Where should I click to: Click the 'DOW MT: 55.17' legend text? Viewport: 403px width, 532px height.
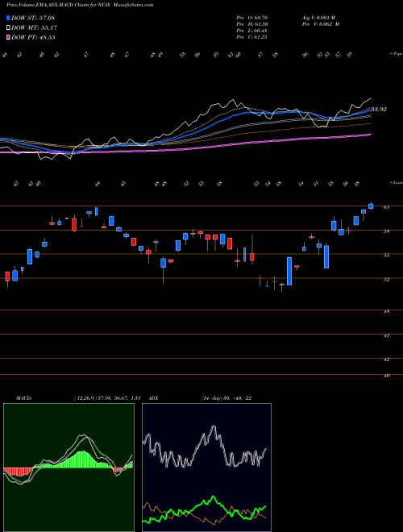pyautogui.click(x=33, y=28)
